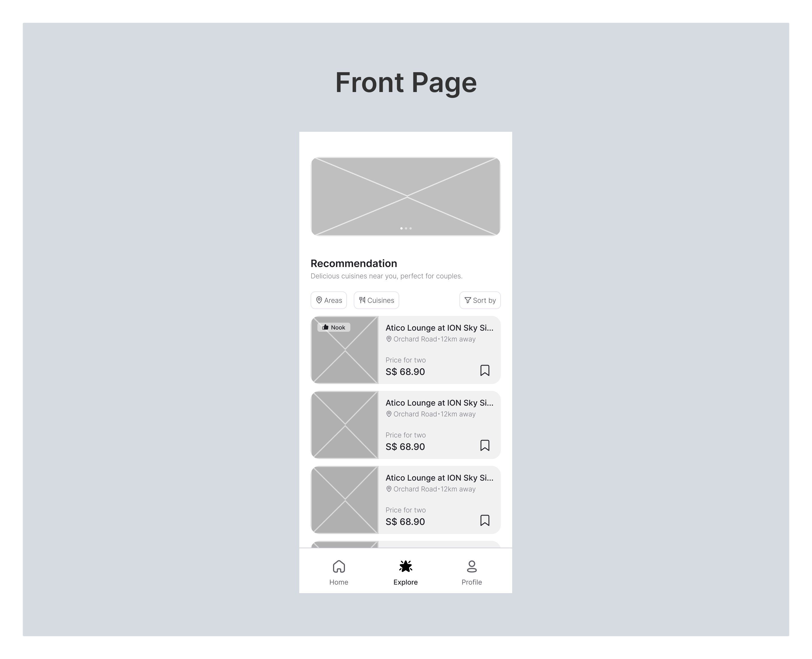The width and height of the screenshot is (812, 659).
Task: Open the Areas dropdown filter
Action: tap(329, 301)
